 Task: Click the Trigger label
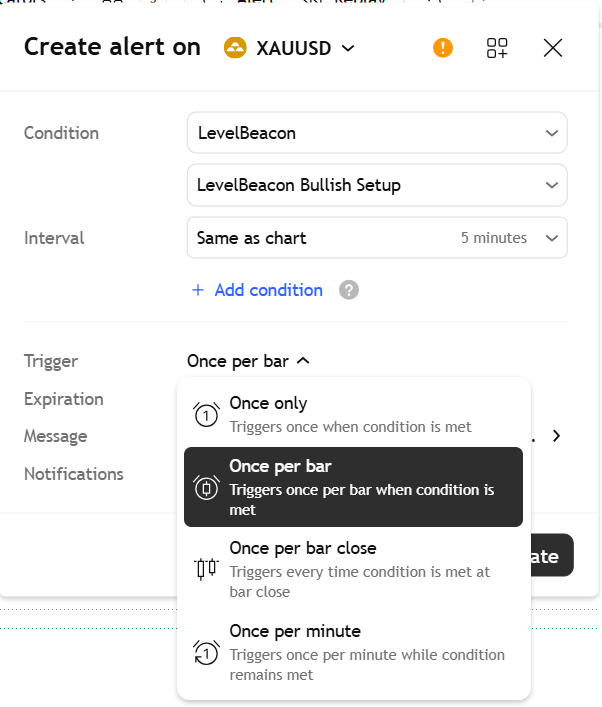(x=51, y=361)
